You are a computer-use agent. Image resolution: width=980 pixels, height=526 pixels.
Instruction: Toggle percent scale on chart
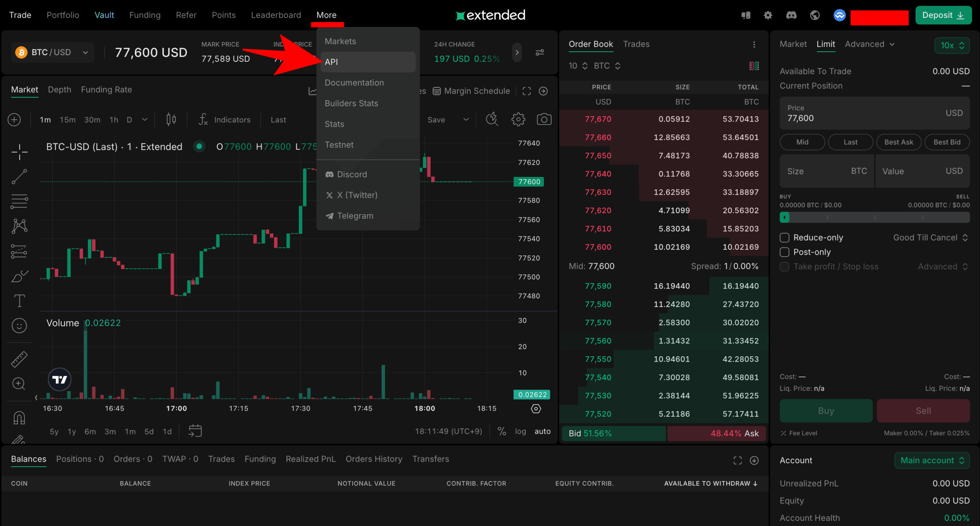(501, 431)
